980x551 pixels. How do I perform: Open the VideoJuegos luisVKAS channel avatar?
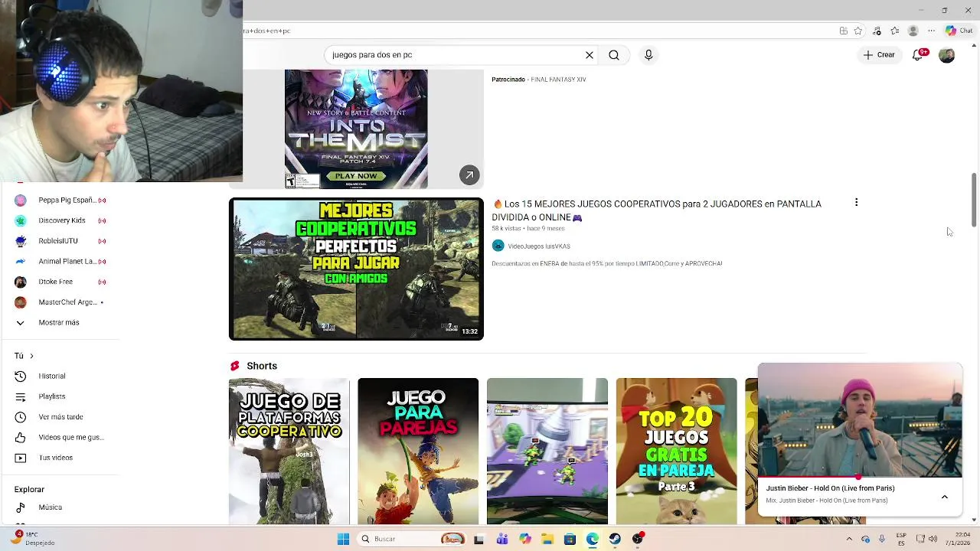498,246
